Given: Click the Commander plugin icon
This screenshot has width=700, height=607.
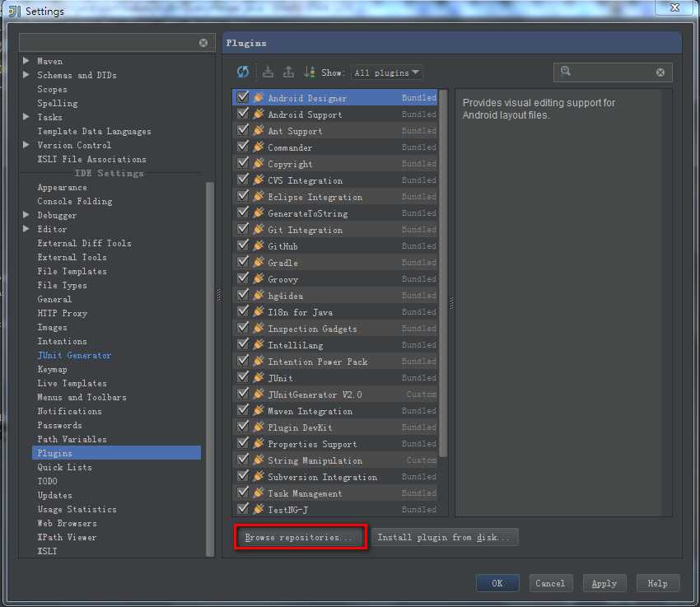Looking at the screenshot, I should pyautogui.click(x=259, y=147).
